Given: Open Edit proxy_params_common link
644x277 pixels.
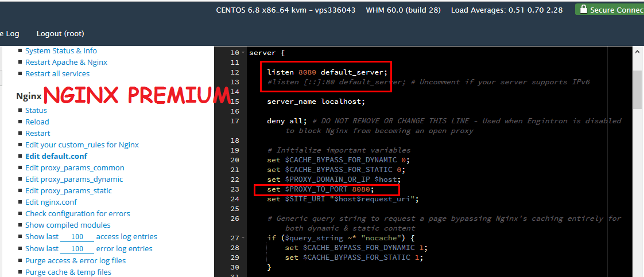Looking at the screenshot, I should [75, 168].
